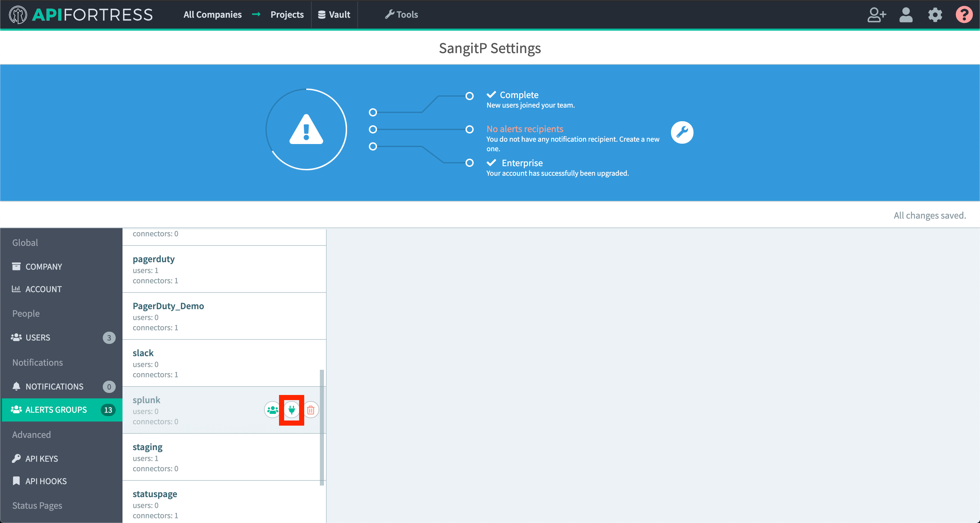The height and width of the screenshot is (523, 980).
Task: Click the add user to group icon for Splunk
Action: 272,410
